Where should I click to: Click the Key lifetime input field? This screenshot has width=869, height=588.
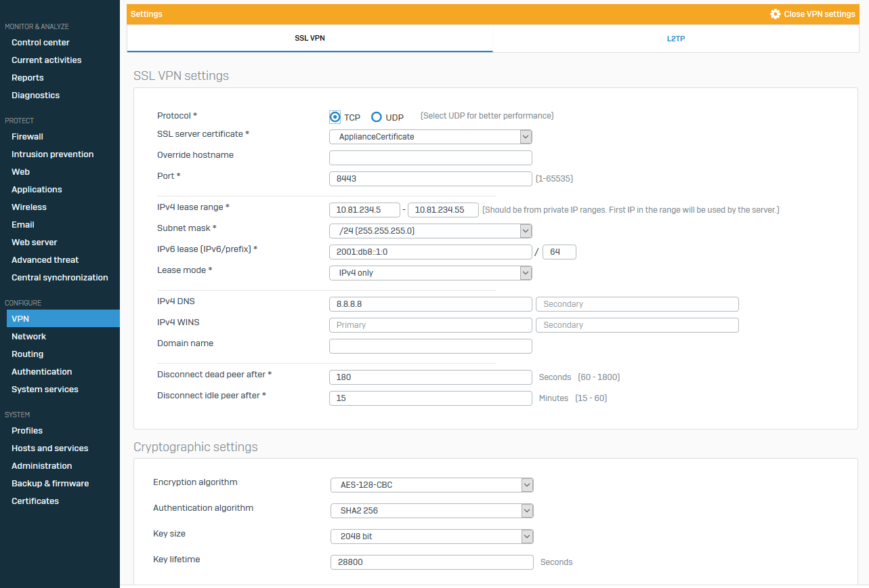click(x=431, y=562)
